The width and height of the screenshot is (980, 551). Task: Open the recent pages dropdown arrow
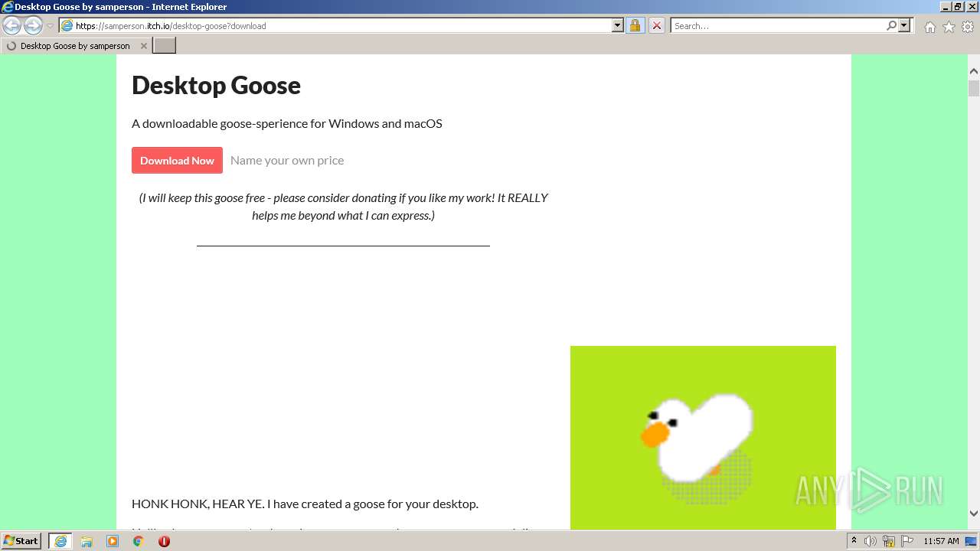tap(51, 26)
